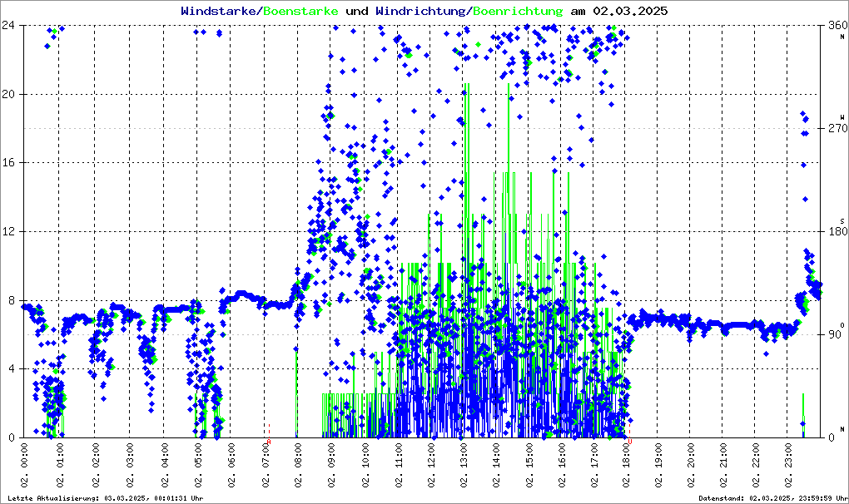
Task: Click the red sunset marker 'U' near 18:00
Action: click(x=630, y=442)
